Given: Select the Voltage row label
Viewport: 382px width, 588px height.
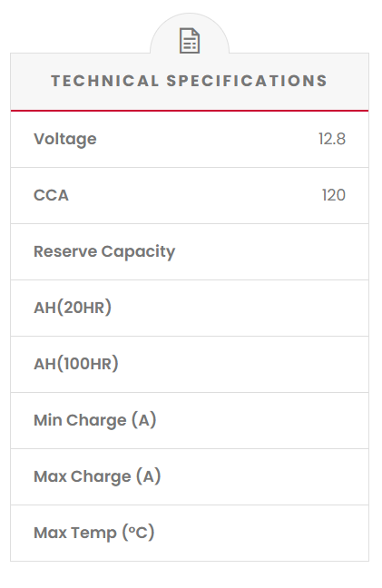Looking at the screenshot, I should click(x=65, y=139).
